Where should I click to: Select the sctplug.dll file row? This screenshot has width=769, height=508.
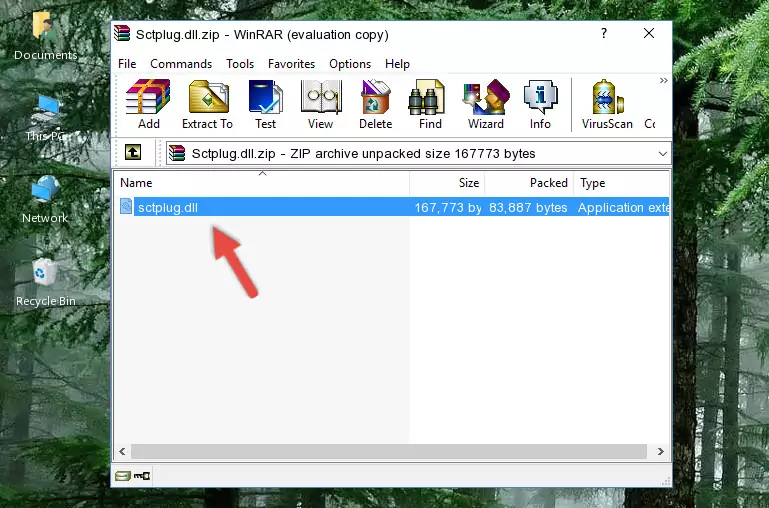[x=392, y=207]
